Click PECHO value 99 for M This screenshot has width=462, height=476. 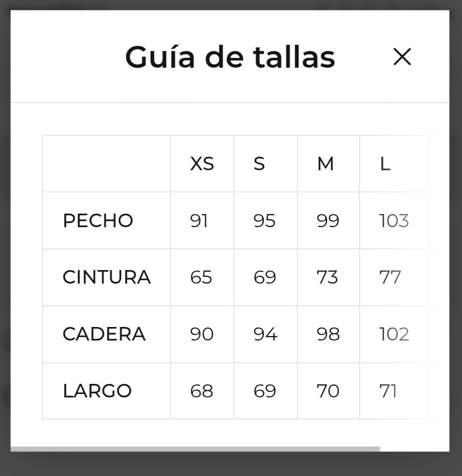[x=328, y=221]
